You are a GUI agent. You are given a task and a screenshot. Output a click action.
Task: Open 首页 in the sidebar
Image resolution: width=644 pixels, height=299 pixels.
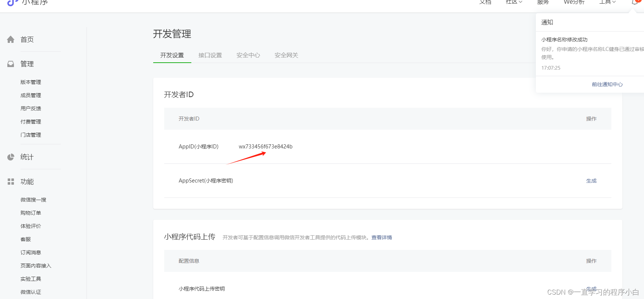point(27,40)
